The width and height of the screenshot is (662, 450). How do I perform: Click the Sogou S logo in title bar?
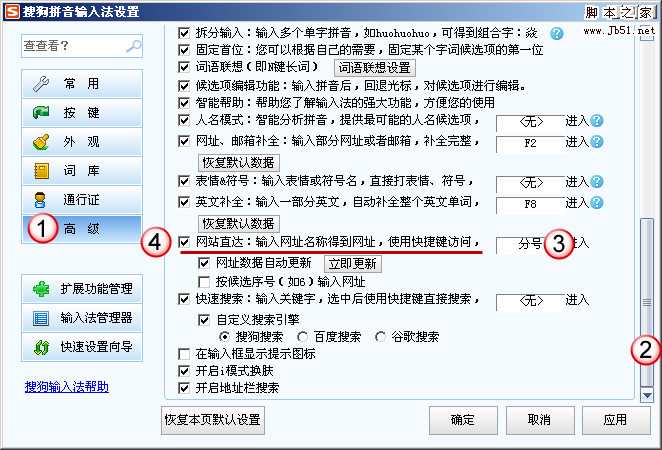click(12, 11)
